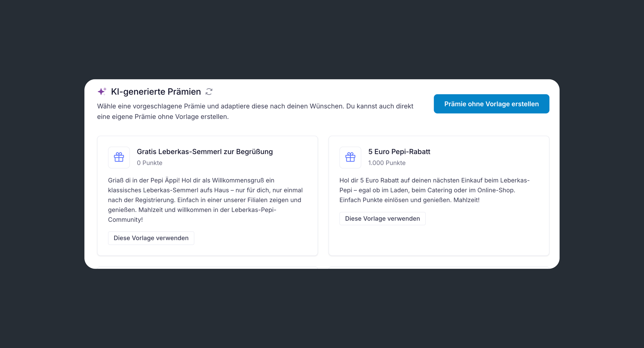The width and height of the screenshot is (644, 348).
Task: Click the dark backdrop outside the dialog
Action: pyautogui.click(x=322, y=307)
